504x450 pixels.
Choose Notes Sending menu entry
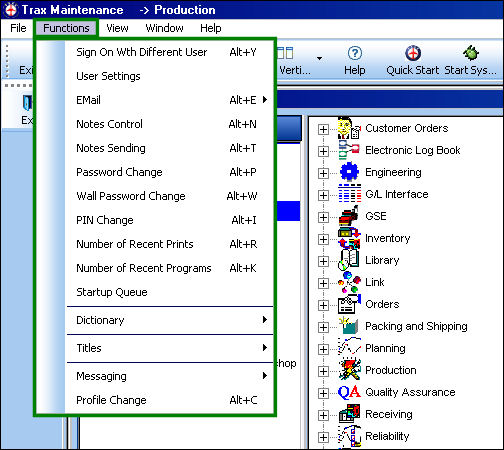point(170,148)
